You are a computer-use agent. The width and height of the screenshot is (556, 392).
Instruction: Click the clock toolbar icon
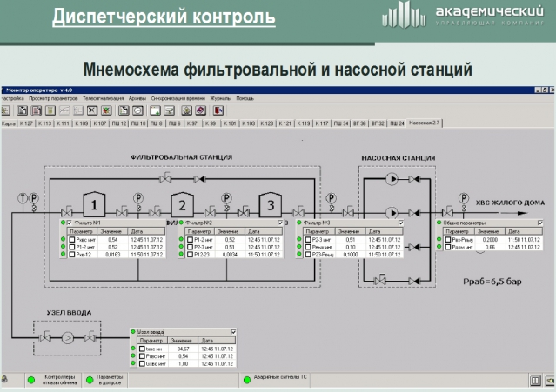coord(137,111)
